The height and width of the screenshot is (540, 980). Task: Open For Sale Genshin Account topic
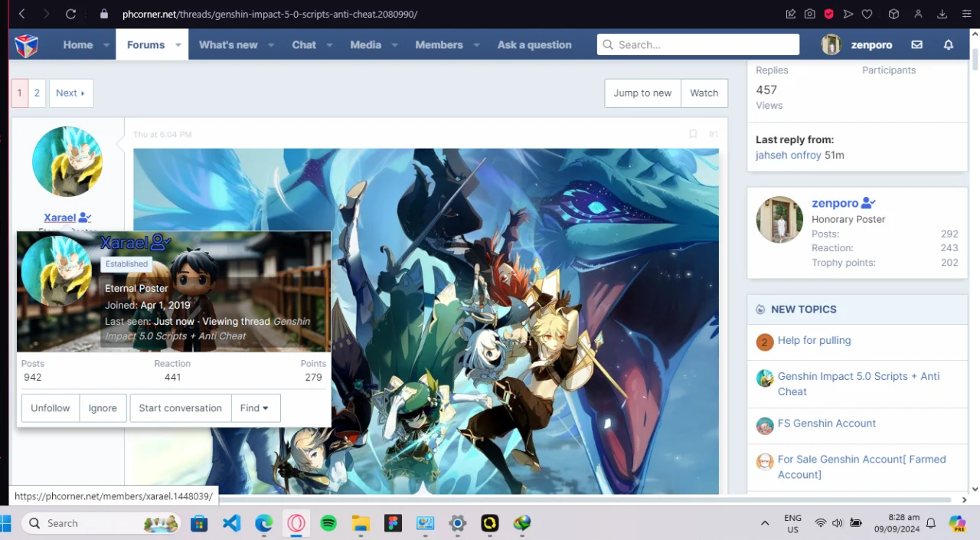[x=862, y=466]
